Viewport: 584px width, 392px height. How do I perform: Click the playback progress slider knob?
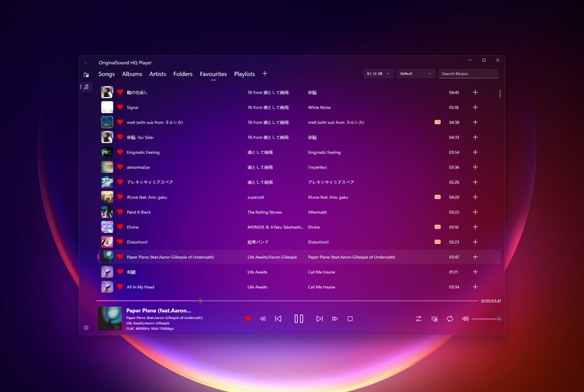pos(201,301)
